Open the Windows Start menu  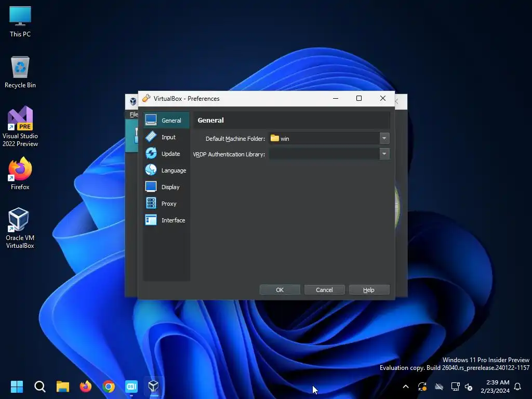coord(17,386)
